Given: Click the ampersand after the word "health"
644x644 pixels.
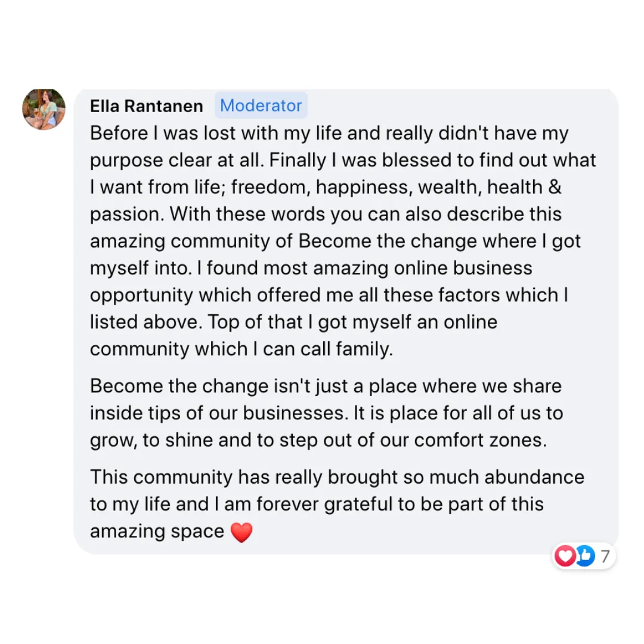Looking at the screenshot, I should tap(555, 187).
